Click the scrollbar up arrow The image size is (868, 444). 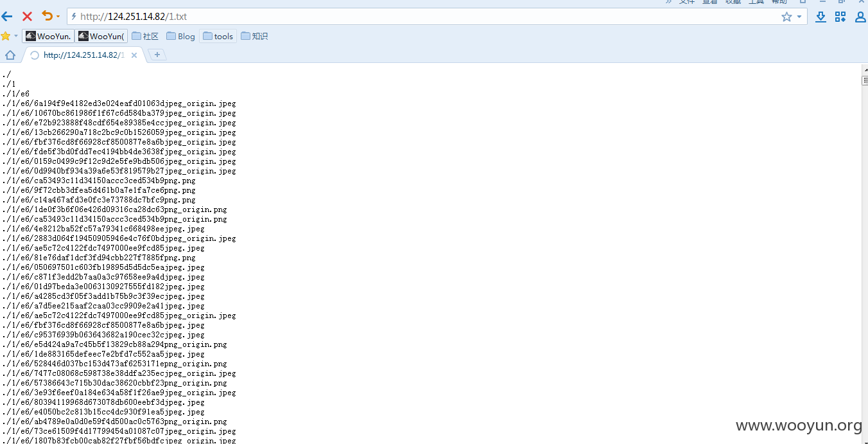tap(864, 69)
